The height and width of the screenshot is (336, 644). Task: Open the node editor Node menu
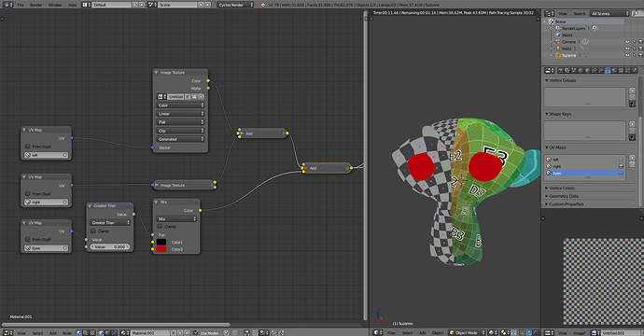[x=66, y=332]
